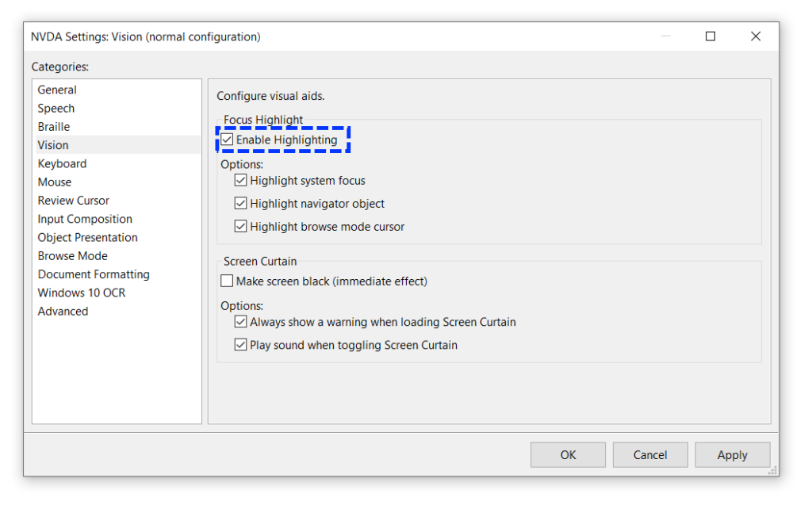Select the Speech category
The width and height of the screenshot is (812, 509).
[117, 108]
